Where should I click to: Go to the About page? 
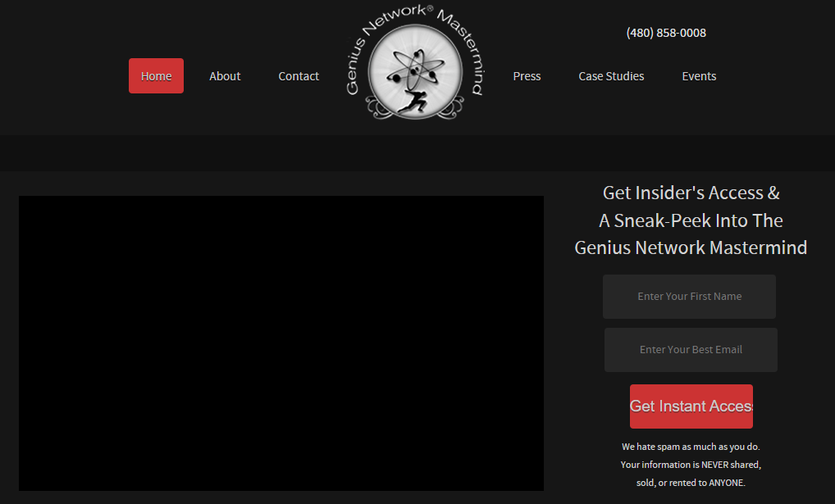(x=225, y=76)
